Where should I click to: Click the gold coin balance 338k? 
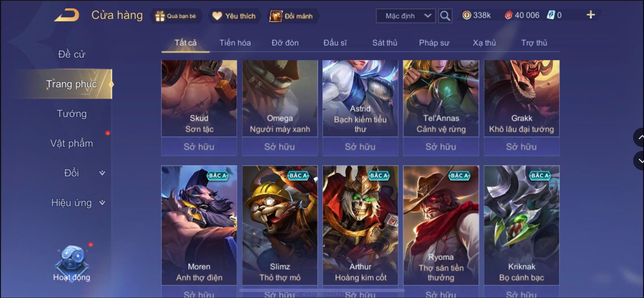[477, 15]
